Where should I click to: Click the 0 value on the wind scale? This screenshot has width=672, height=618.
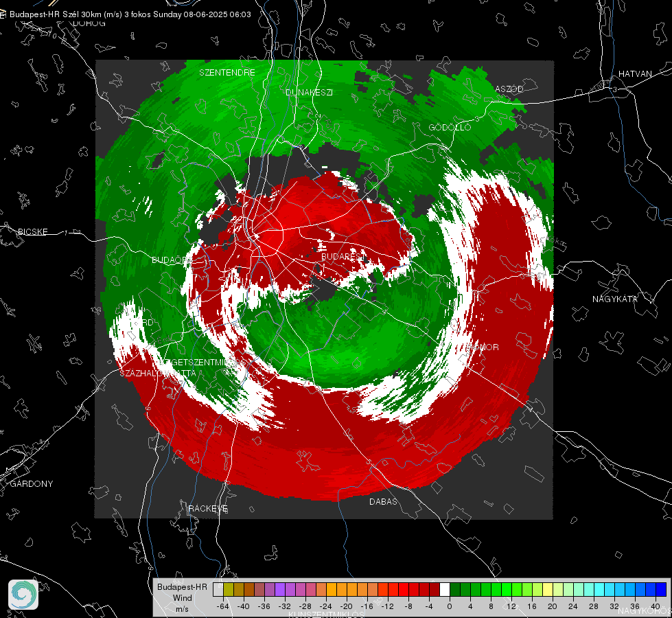[x=450, y=606]
